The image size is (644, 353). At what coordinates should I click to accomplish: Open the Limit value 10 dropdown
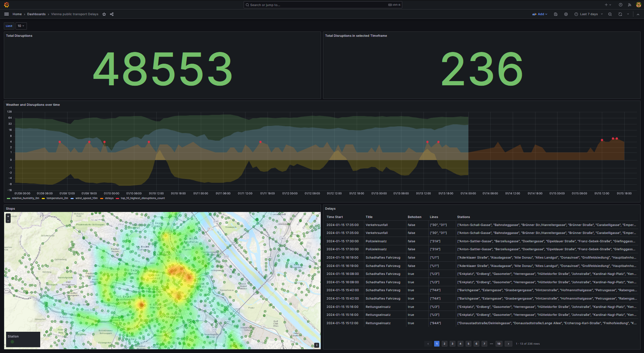tap(21, 26)
